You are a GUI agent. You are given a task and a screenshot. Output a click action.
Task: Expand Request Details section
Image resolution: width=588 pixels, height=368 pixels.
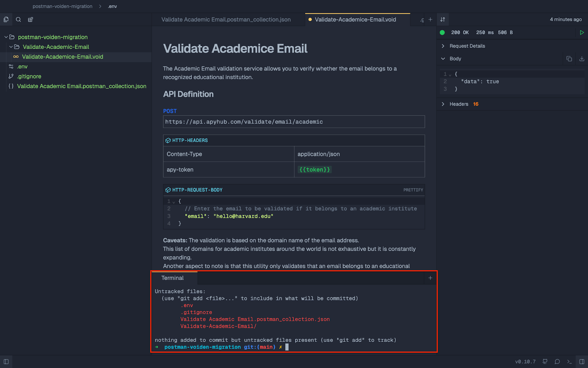pos(443,46)
